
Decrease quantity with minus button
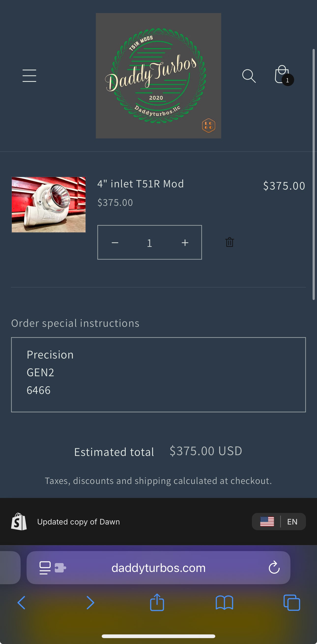(115, 243)
